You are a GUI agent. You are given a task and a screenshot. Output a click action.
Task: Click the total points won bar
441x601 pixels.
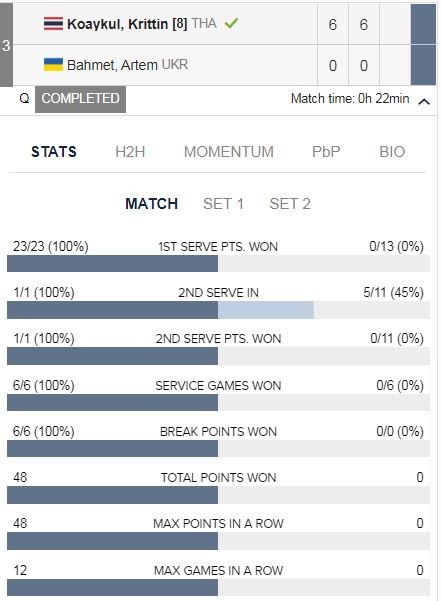coord(218,495)
